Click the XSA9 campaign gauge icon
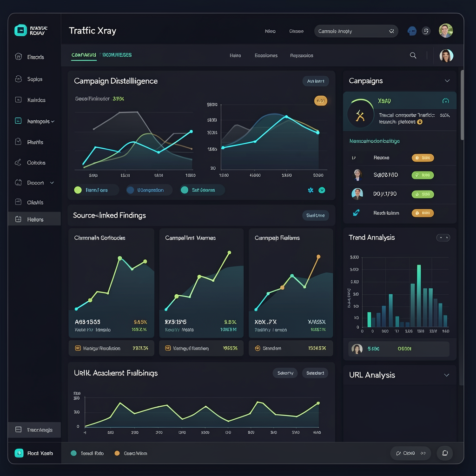The height and width of the screenshot is (476, 476). pyautogui.click(x=360, y=115)
